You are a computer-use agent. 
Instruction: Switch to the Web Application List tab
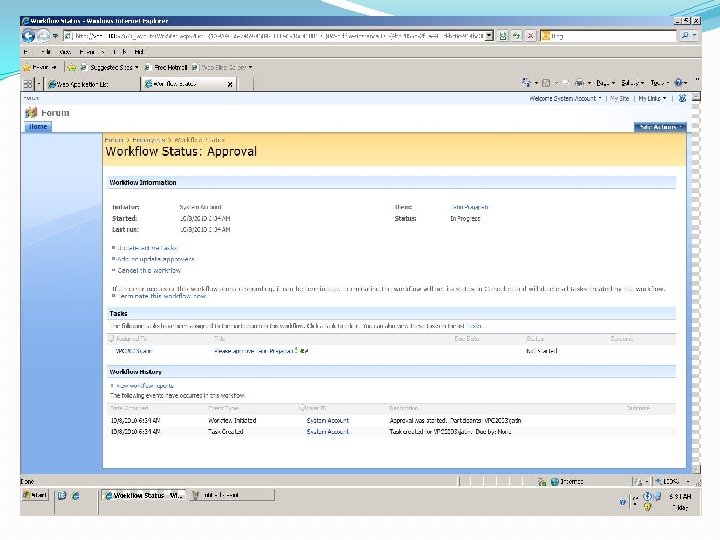pyautogui.click(x=92, y=84)
